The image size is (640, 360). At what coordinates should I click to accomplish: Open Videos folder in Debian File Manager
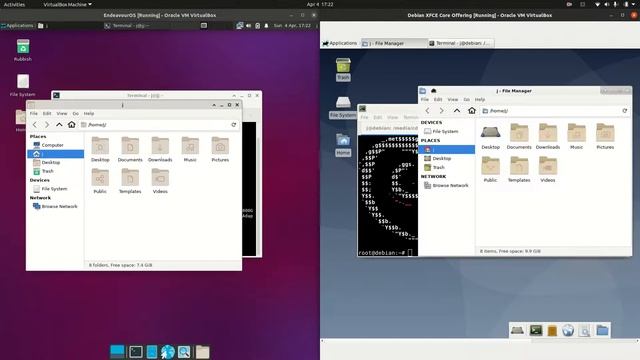tap(547, 169)
